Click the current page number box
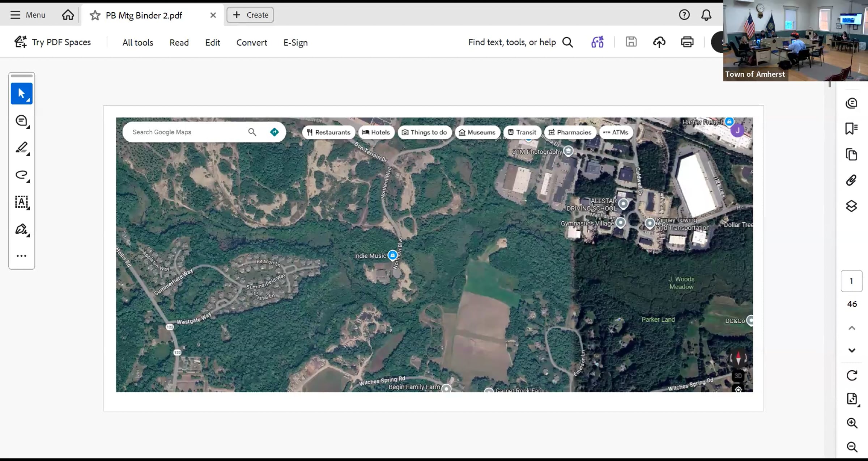The width and height of the screenshot is (868, 461). pyautogui.click(x=851, y=281)
